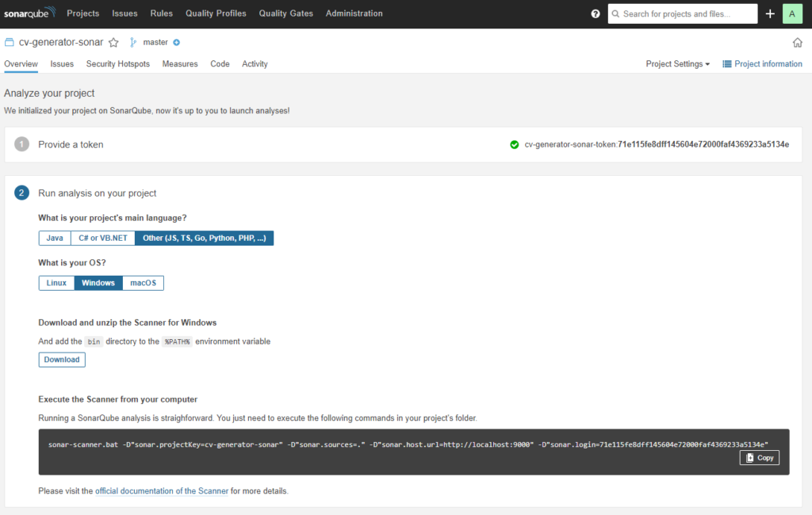Viewport: 812px width, 515px height.
Task: Switch to the project Issues tab
Action: click(x=62, y=64)
